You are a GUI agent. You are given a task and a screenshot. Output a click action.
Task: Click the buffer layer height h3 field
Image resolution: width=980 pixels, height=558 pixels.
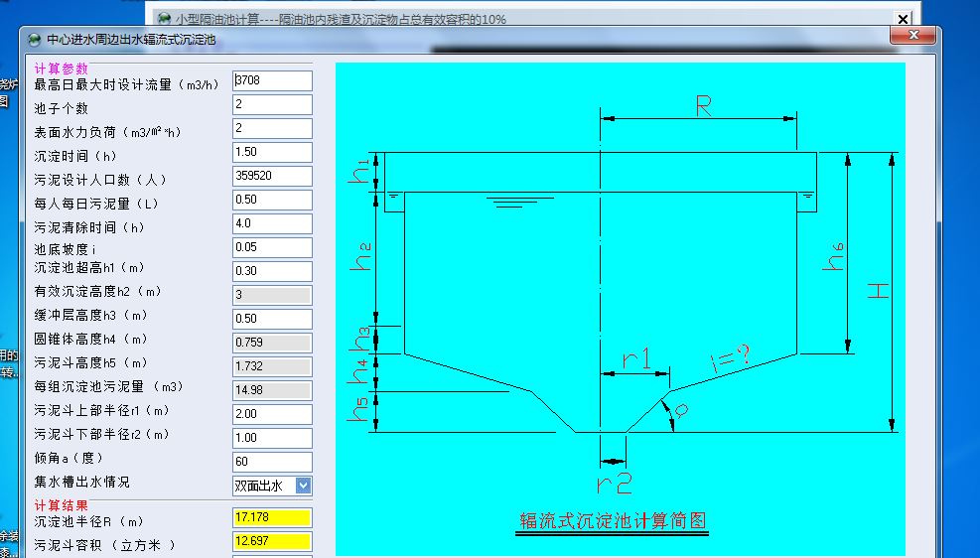coord(272,318)
